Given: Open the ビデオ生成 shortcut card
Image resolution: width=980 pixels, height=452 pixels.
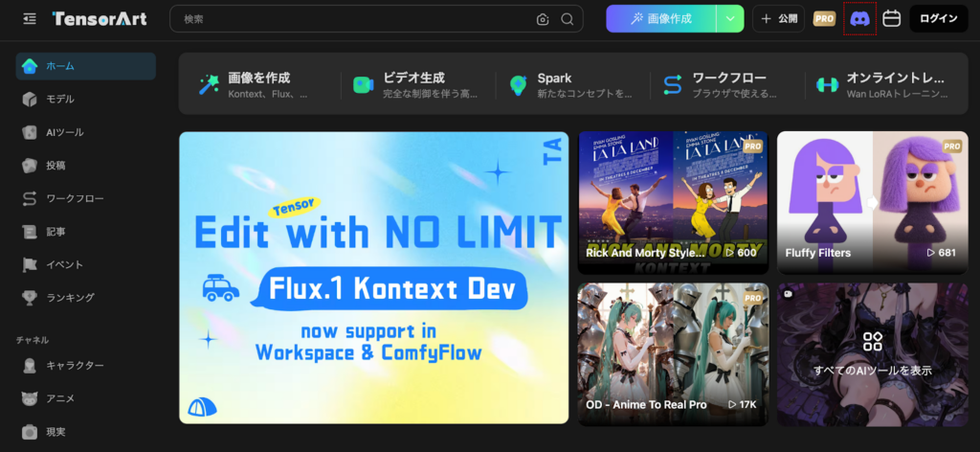Looking at the screenshot, I should [418, 85].
